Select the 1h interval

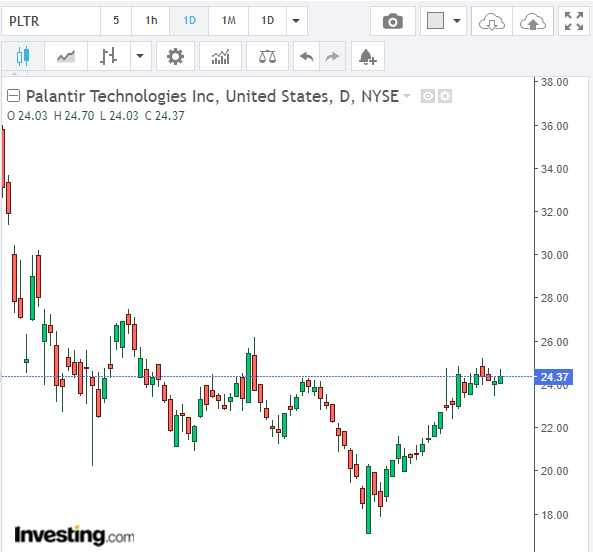[151, 21]
